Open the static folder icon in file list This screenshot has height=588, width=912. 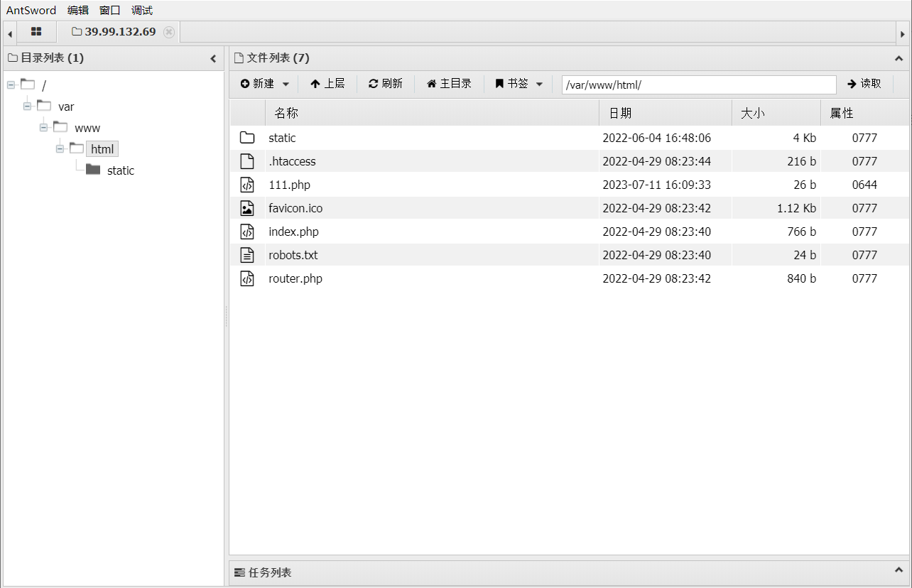coord(247,137)
